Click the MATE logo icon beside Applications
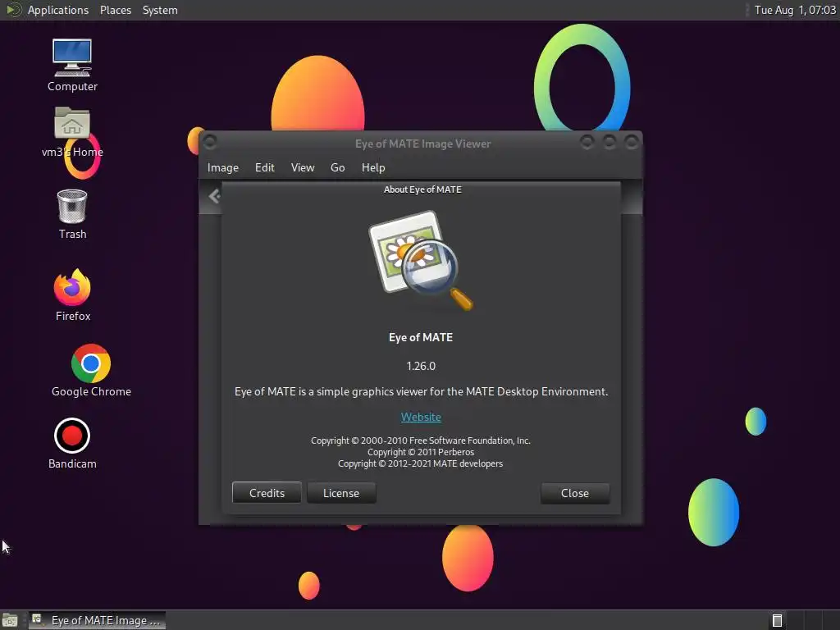This screenshot has width=840, height=630. (13, 10)
